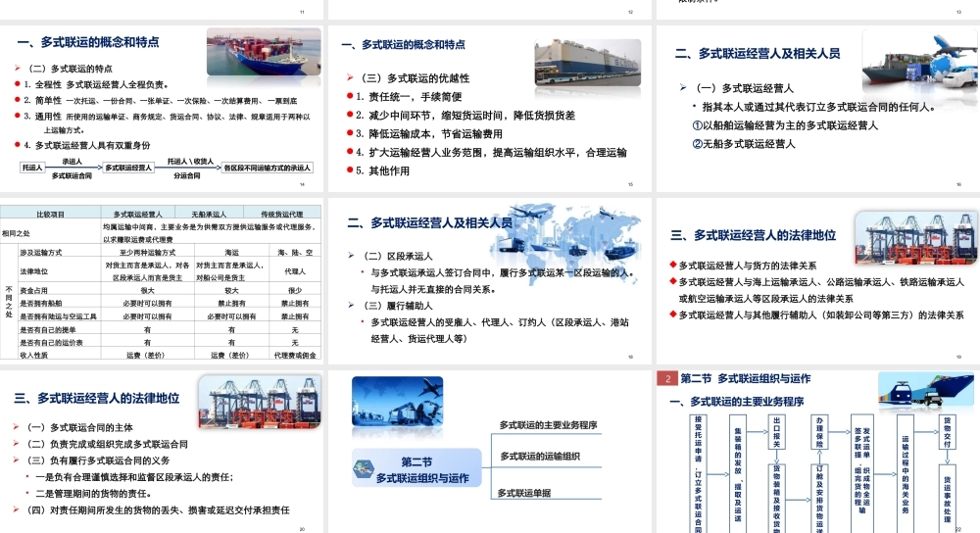Select the comparison table slide with 比较项目
Image resolution: width=980 pixels, height=533 pixels.
[162, 281]
